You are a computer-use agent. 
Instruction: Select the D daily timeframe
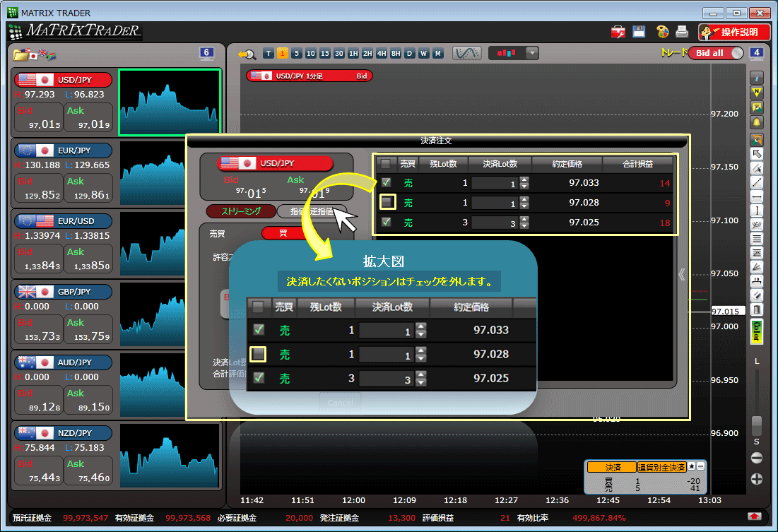click(x=409, y=53)
